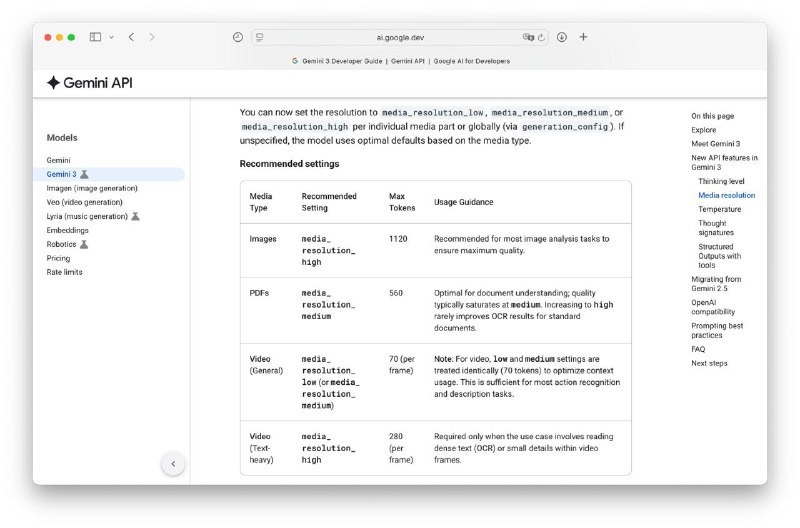
Task: Click the 280 (per frame) value
Action: pos(401,448)
